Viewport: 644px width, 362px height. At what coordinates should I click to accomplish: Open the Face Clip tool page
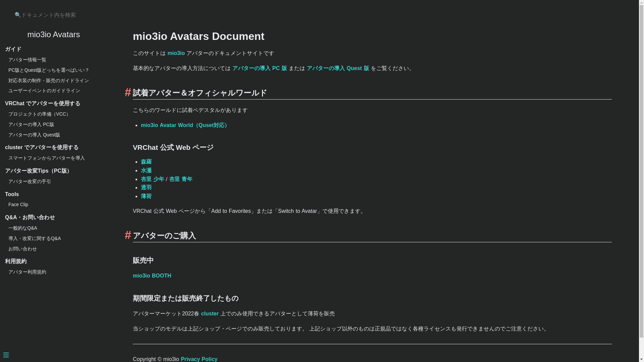tap(18, 204)
